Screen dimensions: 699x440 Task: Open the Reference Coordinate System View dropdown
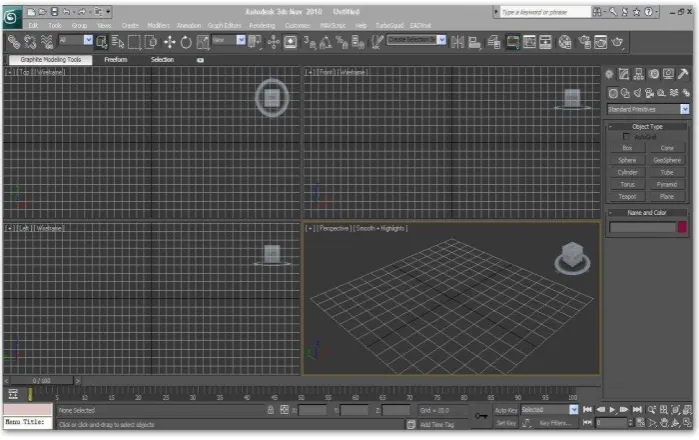click(x=228, y=40)
